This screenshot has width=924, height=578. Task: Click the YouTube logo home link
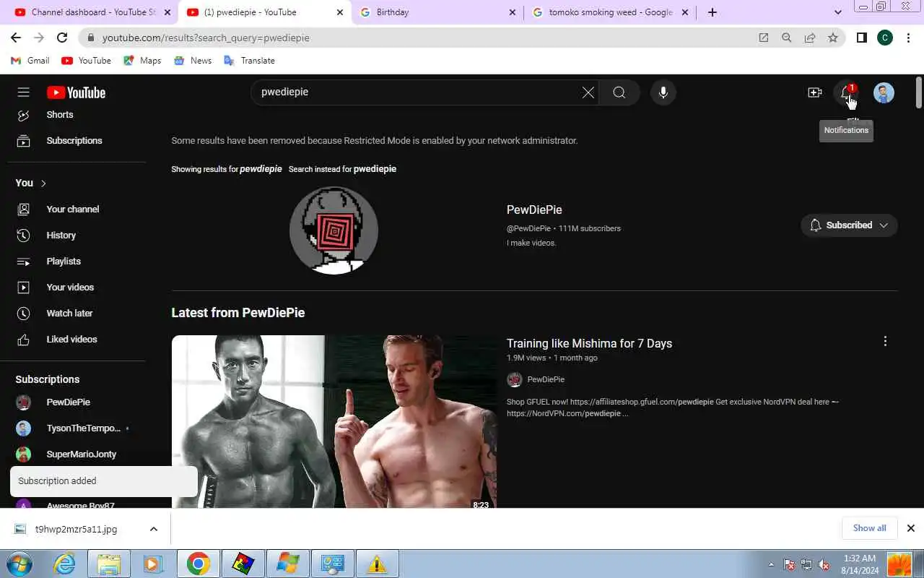pyautogui.click(x=76, y=92)
